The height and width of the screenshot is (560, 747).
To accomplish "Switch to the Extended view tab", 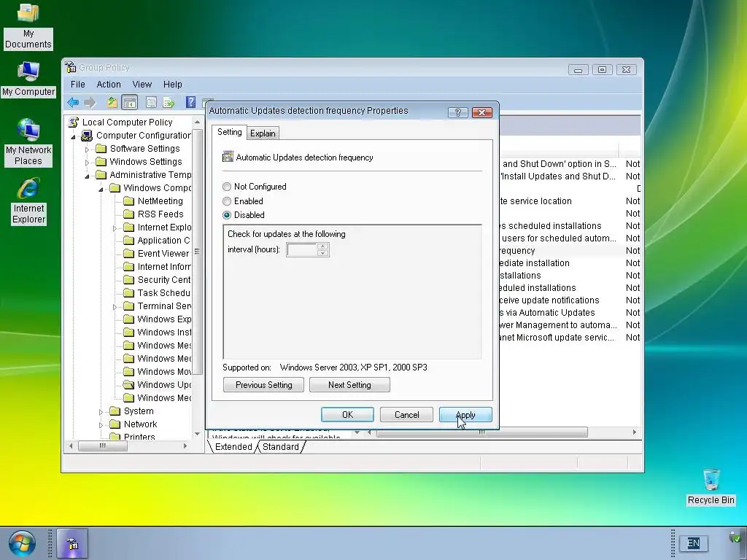I will 233,447.
